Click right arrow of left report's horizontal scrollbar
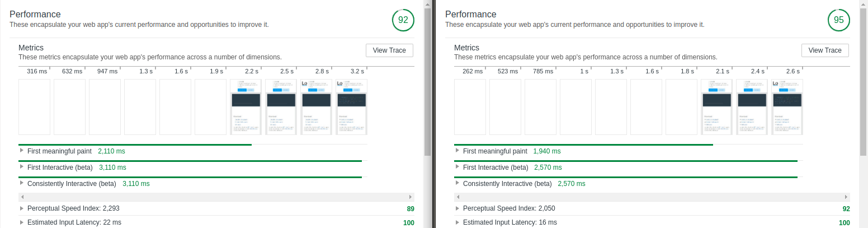This screenshot has width=868, height=228. [412, 197]
